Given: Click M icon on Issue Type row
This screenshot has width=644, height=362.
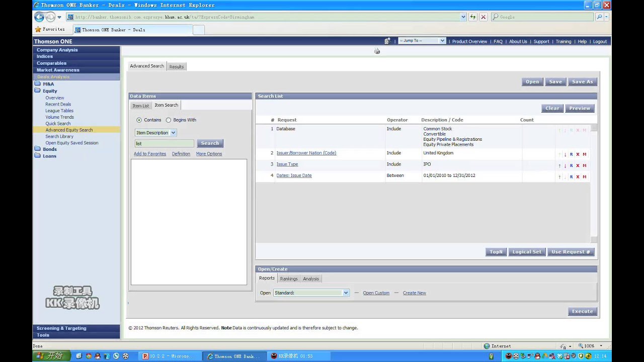Looking at the screenshot, I should pyautogui.click(x=584, y=165).
